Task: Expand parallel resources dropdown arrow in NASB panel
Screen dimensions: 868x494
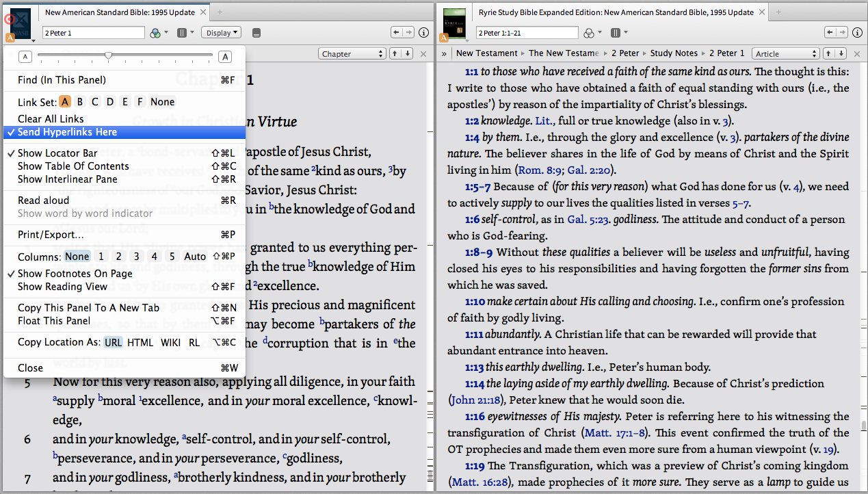Action: coord(193,33)
